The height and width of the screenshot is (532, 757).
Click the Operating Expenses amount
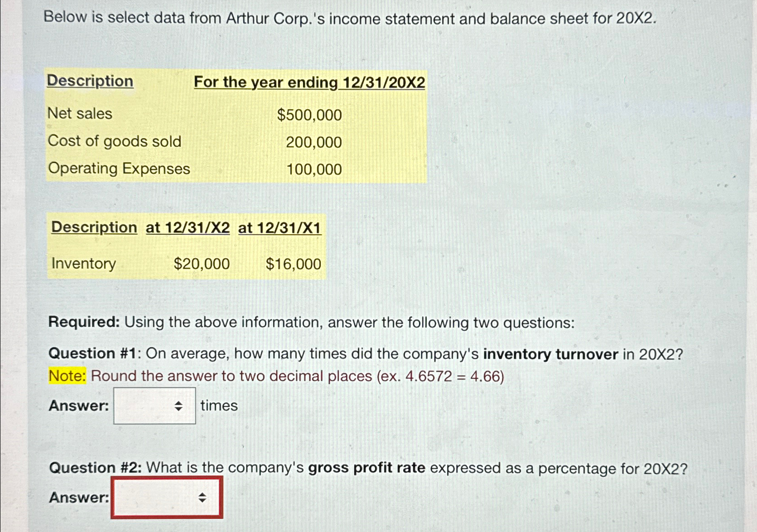tap(314, 169)
